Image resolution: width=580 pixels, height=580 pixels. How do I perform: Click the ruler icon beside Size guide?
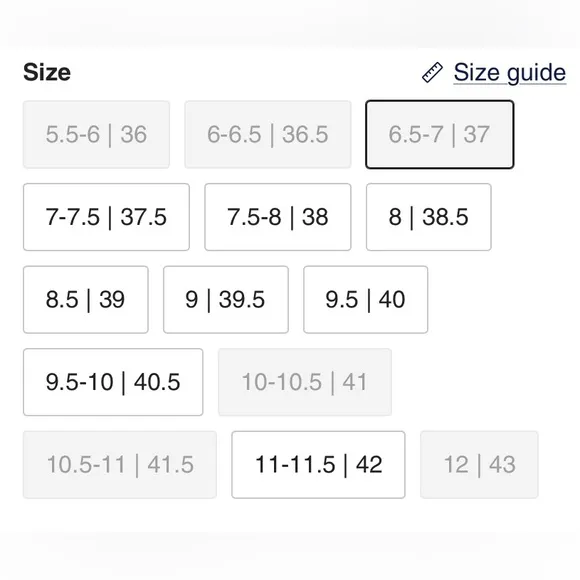pyautogui.click(x=432, y=72)
